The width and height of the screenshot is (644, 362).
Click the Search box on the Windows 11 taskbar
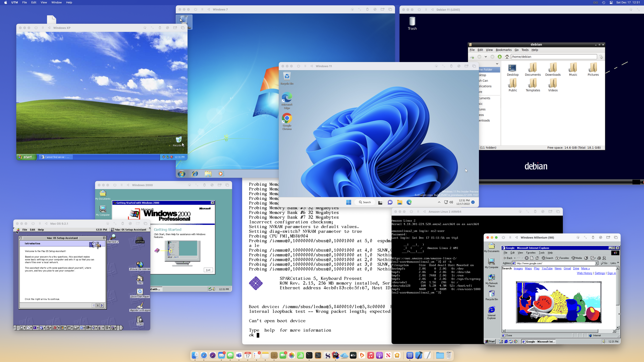[365, 202]
